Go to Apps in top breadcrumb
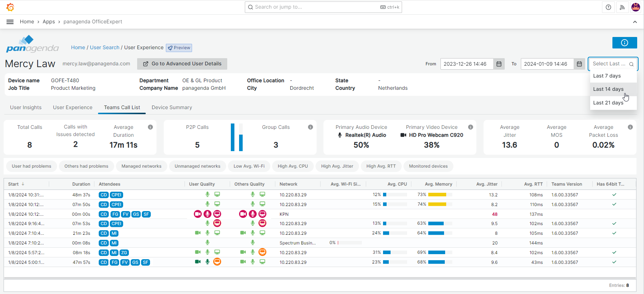The height and width of the screenshot is (294, 644). click(x=49, y=22)
